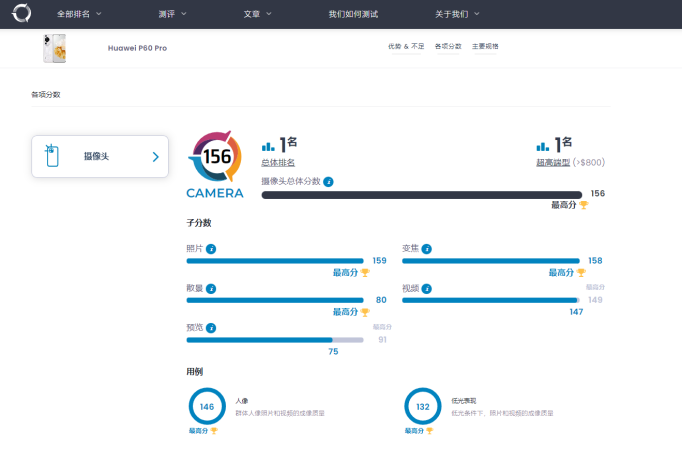Viewport: 682px width, 463px height.
Task: Click info icon beside 摄像头总体分数
Action: pyautogui.click(x=328, y=182)
